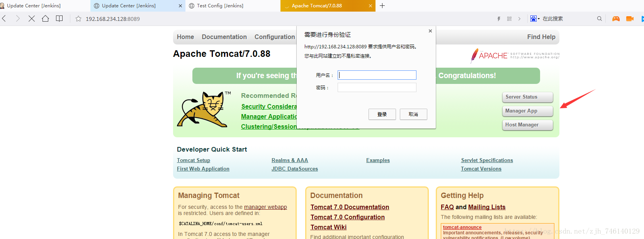This screenshot has height=239, width=644.
Task: Open the Clustering/Session link
Action: [x=269, y=126]
